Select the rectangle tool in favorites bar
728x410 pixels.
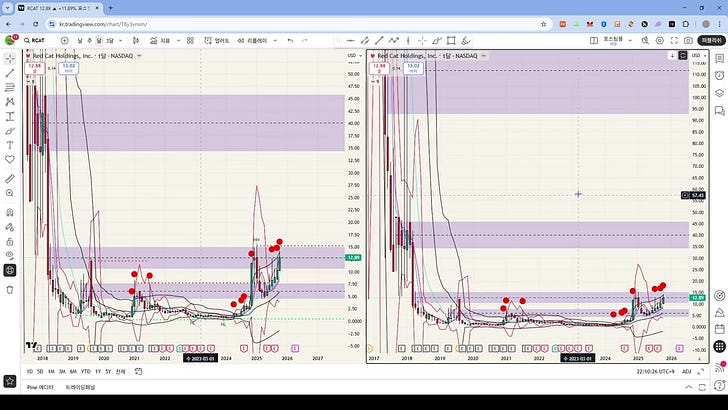coord(451,40)
